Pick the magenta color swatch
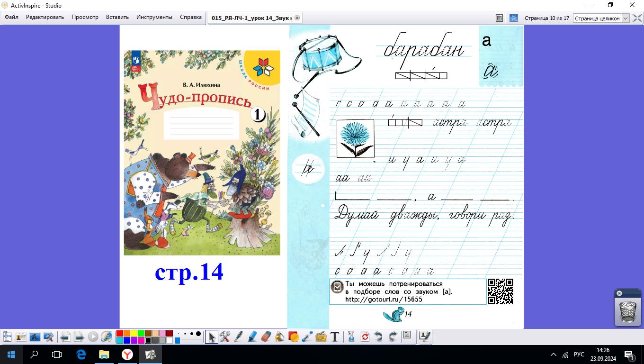 141,340
